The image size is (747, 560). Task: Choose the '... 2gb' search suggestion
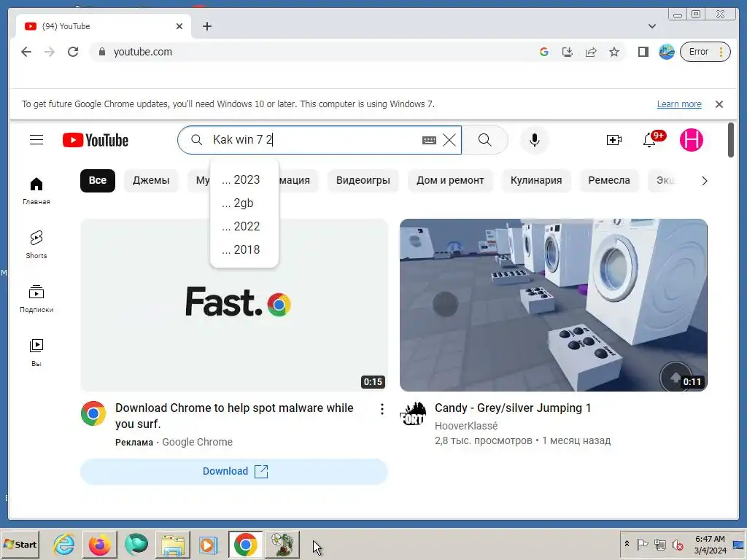click(x=244, y=203)
